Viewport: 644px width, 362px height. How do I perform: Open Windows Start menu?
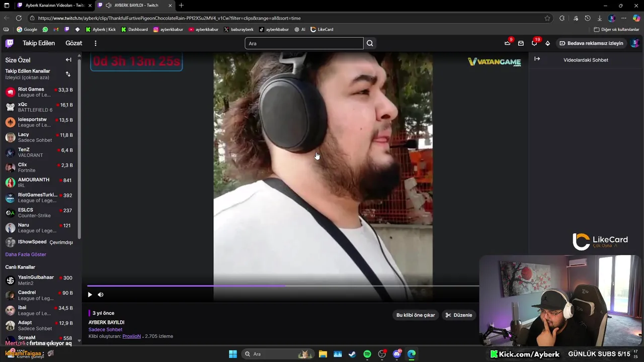tap(233, 354)
